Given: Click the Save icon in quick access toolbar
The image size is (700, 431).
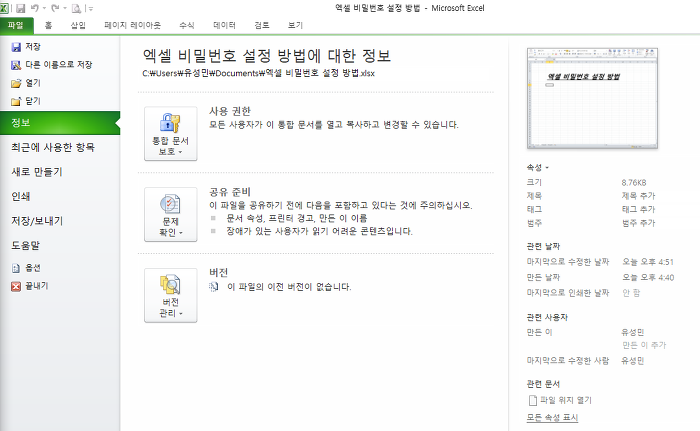Looking at the screenshot, I should (x=21, y=8).
